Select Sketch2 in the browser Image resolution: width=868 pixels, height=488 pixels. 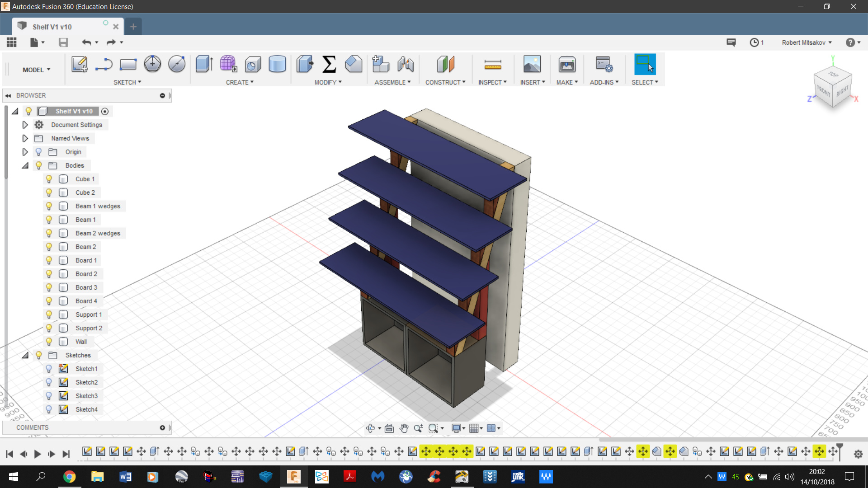(x=86, y=382)
